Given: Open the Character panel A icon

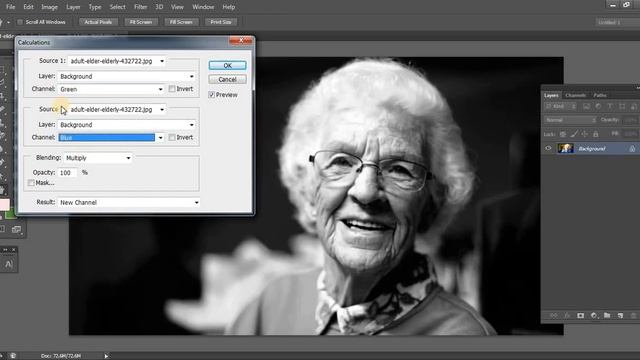Looking at the screenshot, I should (x=9, y=264).
